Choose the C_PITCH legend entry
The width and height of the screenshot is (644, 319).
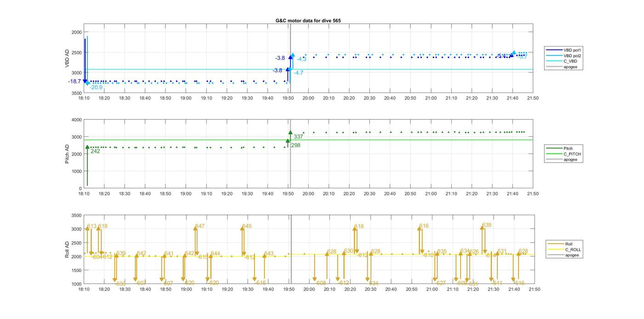[x=563, y=154]
